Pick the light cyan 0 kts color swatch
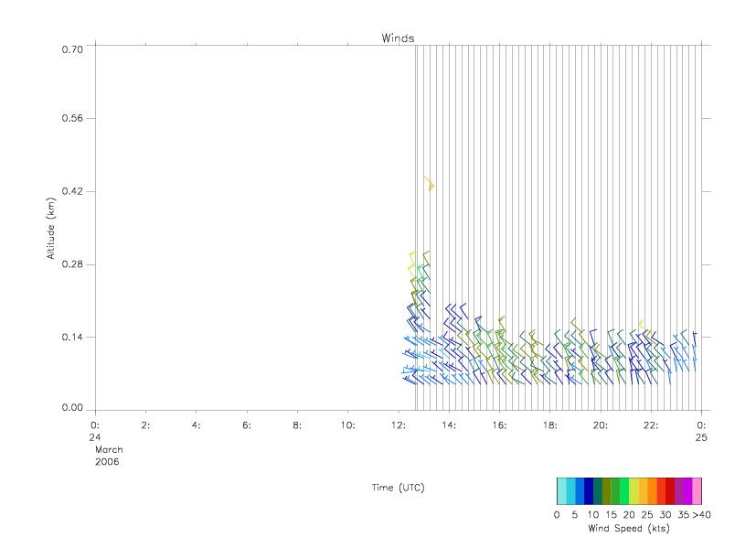This screenshot has width=756, height=559. pyautogui.click(x=561, y=491)
